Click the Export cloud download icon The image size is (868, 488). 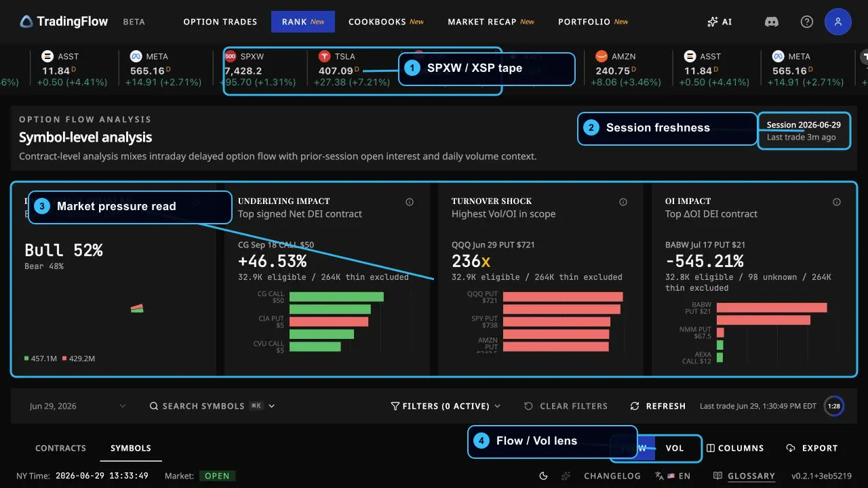pyautogui.click(x=791, y=448)
